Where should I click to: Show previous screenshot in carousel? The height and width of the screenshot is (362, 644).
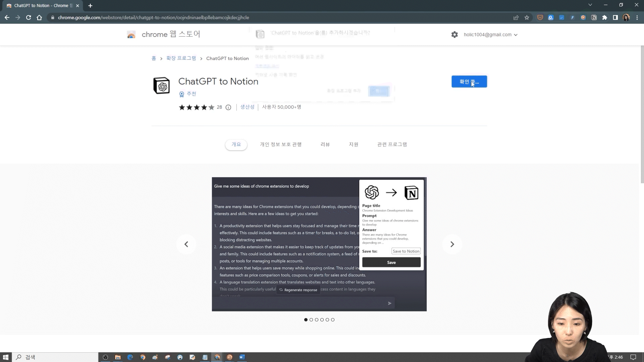(x=186, y=244)
